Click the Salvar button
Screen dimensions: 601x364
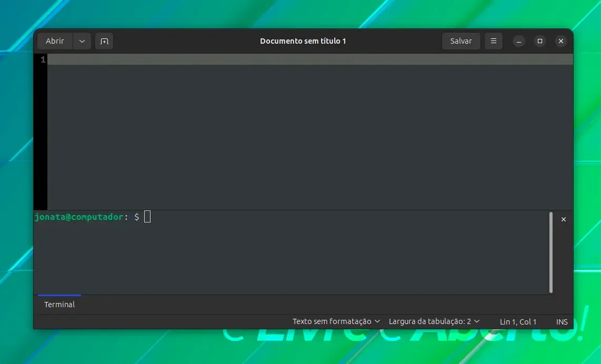[x=460, y=41]
